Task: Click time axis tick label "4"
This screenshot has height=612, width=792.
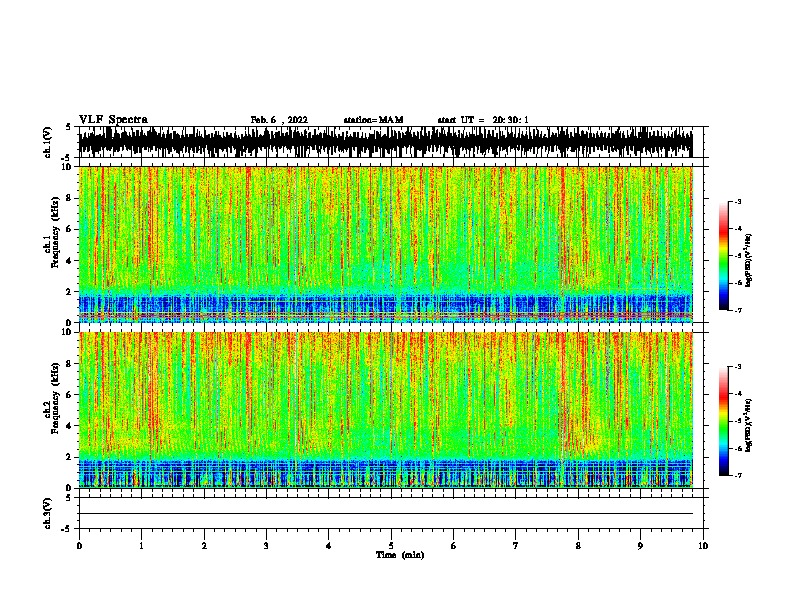Action: [329, 546]
